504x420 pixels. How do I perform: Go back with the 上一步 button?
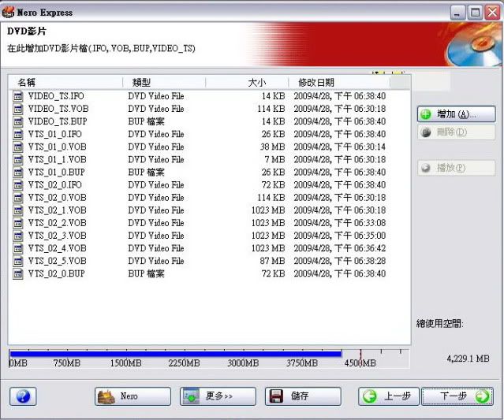[x=389, y=396]
